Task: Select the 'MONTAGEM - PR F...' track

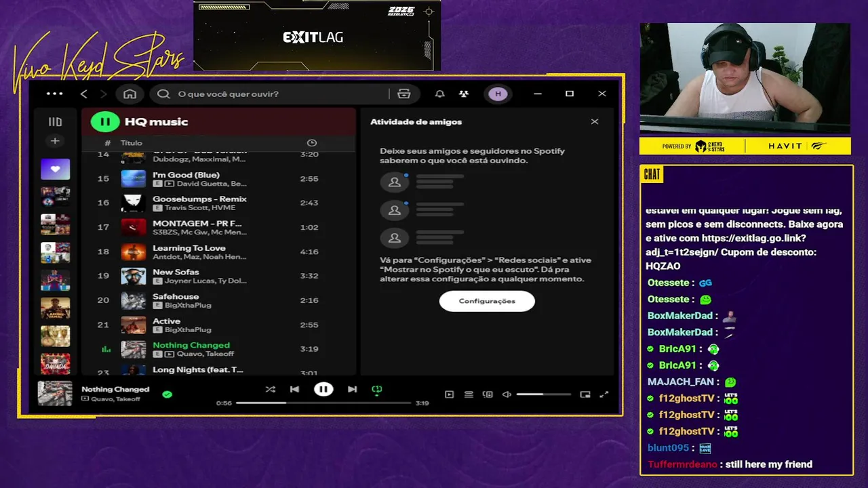Action: pos(218,227)
